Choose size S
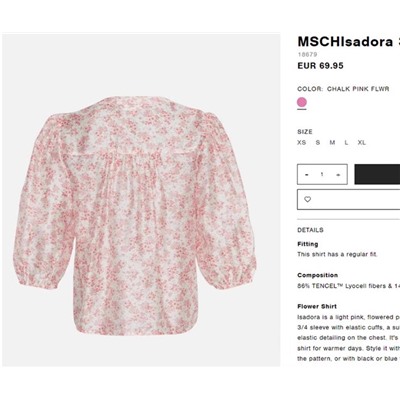The width and height of the screenshot is (400, 400). [318, 142]
